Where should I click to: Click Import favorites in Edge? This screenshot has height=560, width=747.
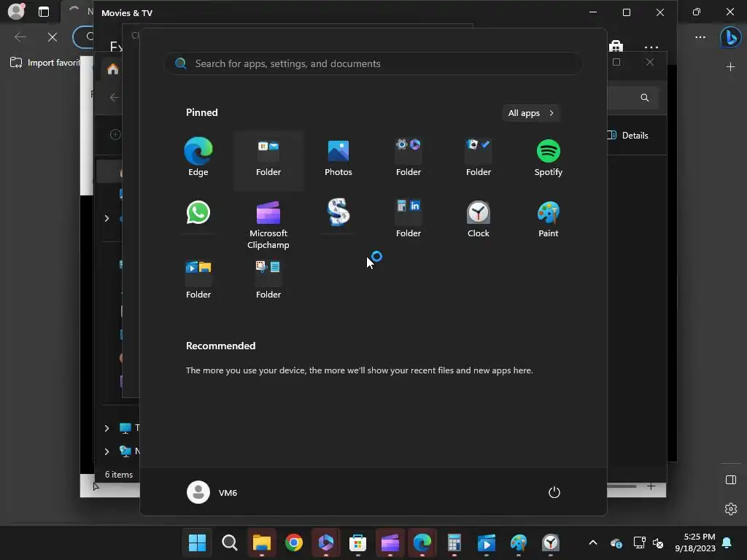(45, 63)
